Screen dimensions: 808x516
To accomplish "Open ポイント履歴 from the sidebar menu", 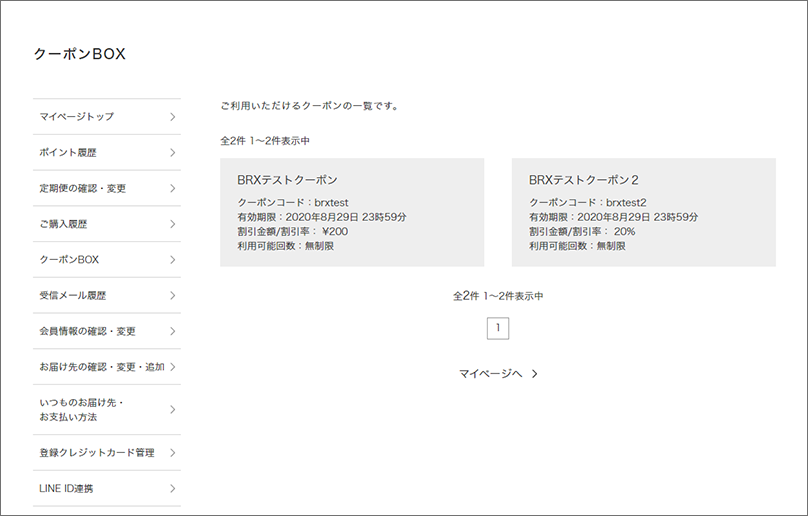I will coord(68,153).
